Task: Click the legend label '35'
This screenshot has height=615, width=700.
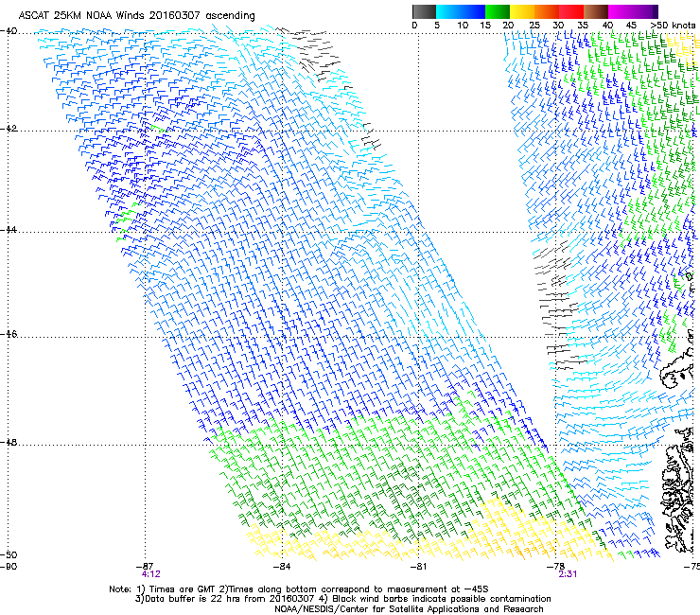Action: [x=583, y=26]
